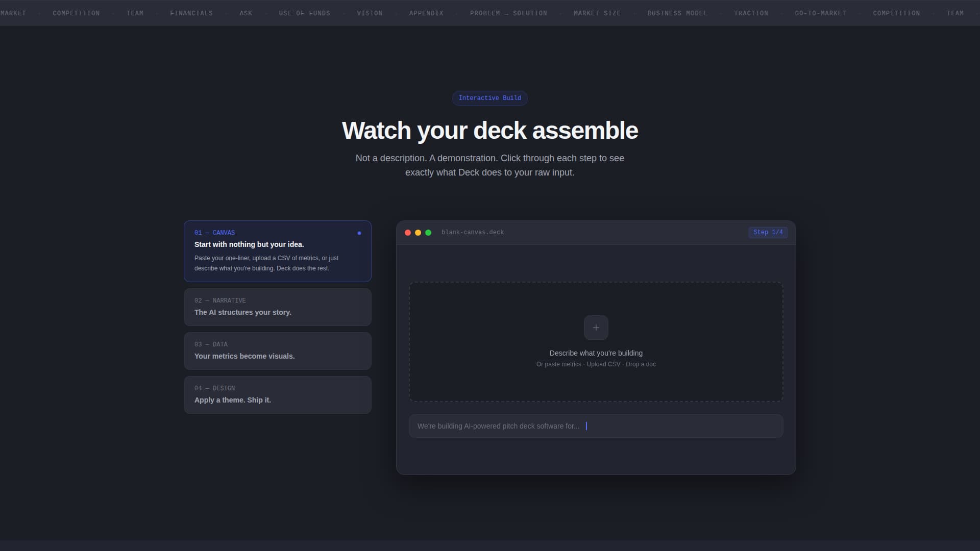Click the Step 1/4 indicator badge
Screen dimensions: 980x551
coord(768,233)
